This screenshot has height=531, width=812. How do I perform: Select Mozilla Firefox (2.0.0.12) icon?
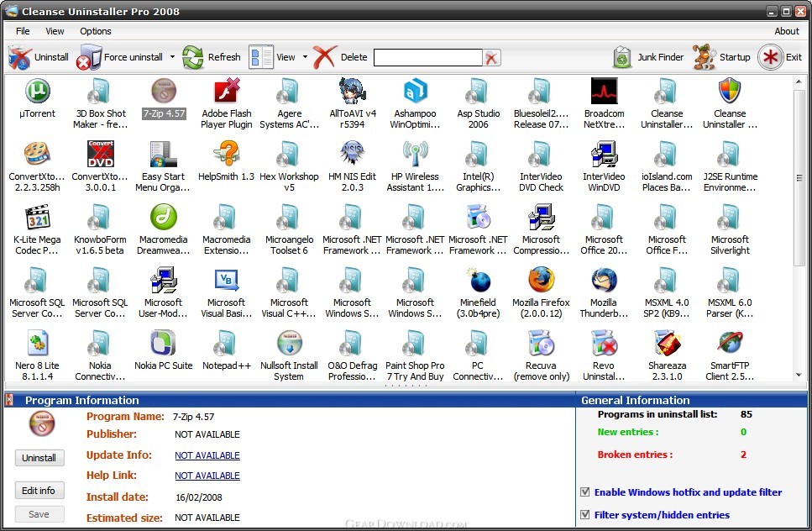(541, 281)
